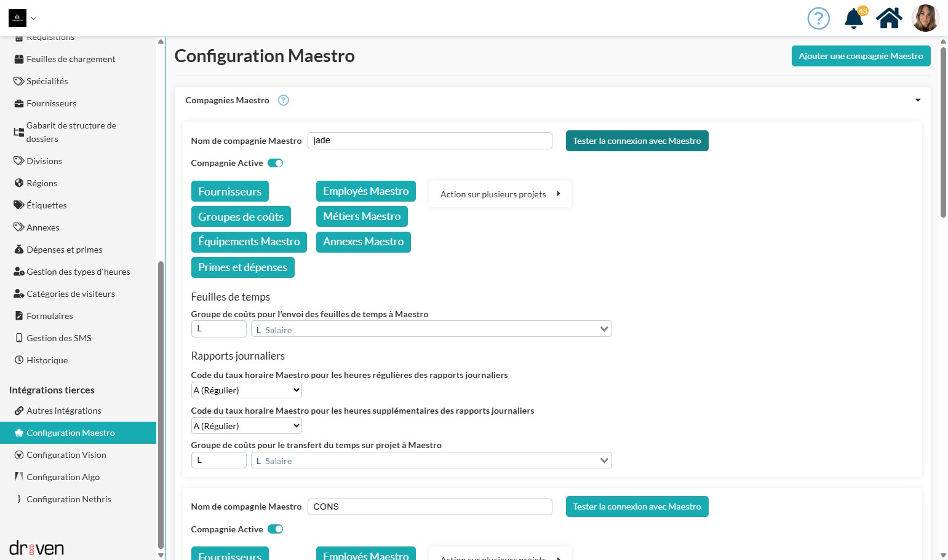Image resolution: width=948 pixels, height=560 pixels.
Task: Click the sidebar scroll-up arrow
Action: click(161, 42)
